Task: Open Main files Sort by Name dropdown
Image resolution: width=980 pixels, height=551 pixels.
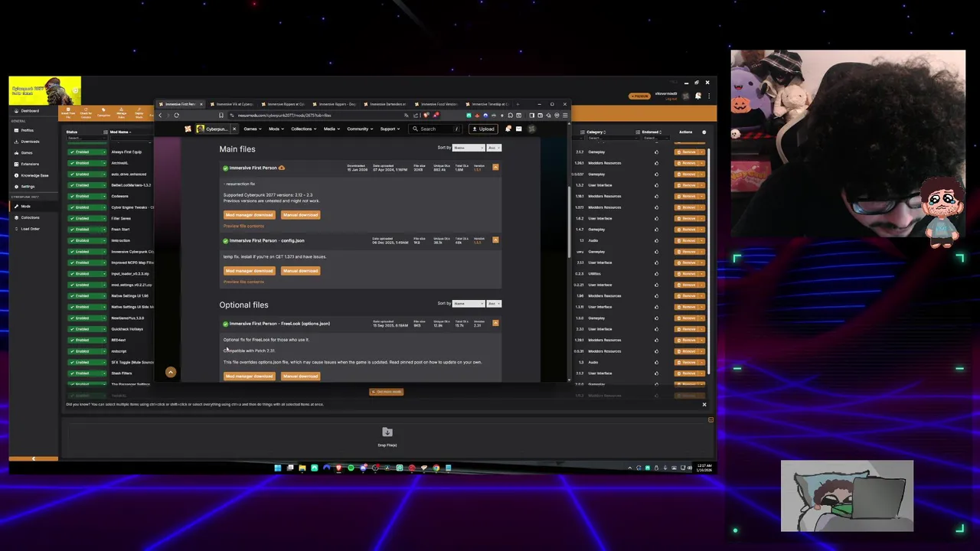Action: point(469,148)
